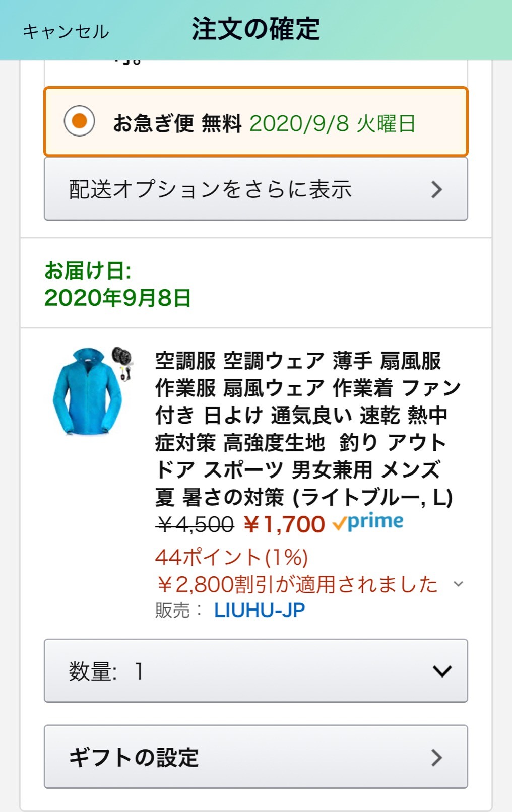The width and height of the screenshot is (512, 812).
Task: Tap the 44ポイント(1%) points text
Action: (x=231, y=557)
